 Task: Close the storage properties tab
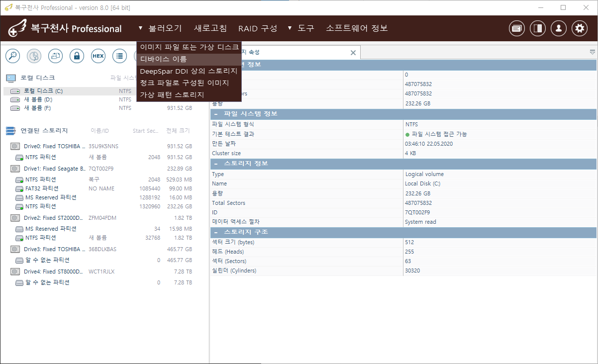[353, 53]
